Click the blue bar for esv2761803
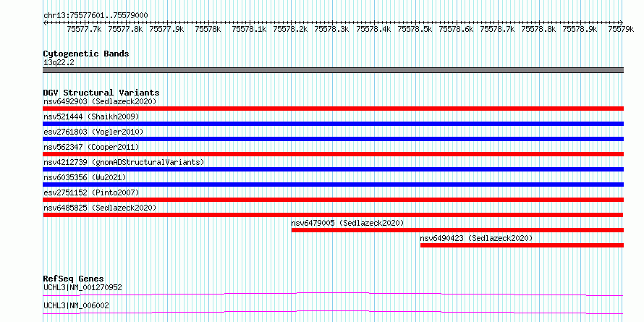This screenshot has width=644, height=322. pos(334,139)
